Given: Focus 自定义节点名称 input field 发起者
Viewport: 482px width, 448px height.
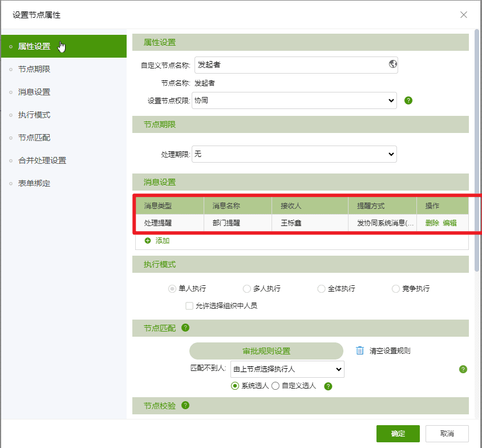Looking at the screenshot, I should click(297, 65).
